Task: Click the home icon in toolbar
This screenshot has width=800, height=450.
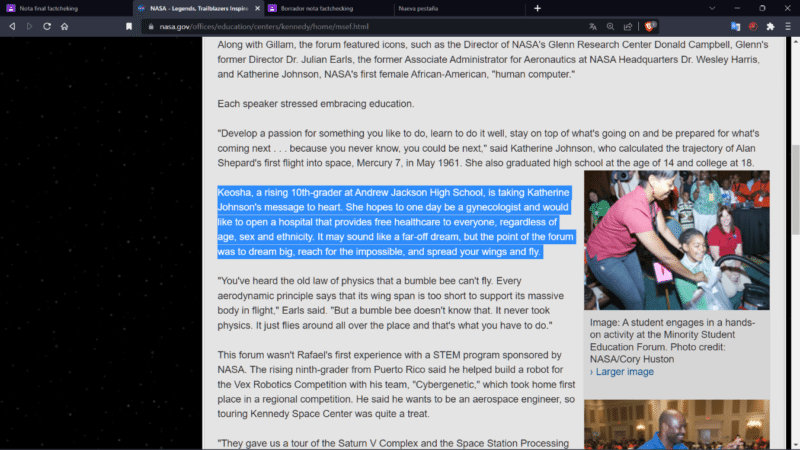Action: coord(65,26)
